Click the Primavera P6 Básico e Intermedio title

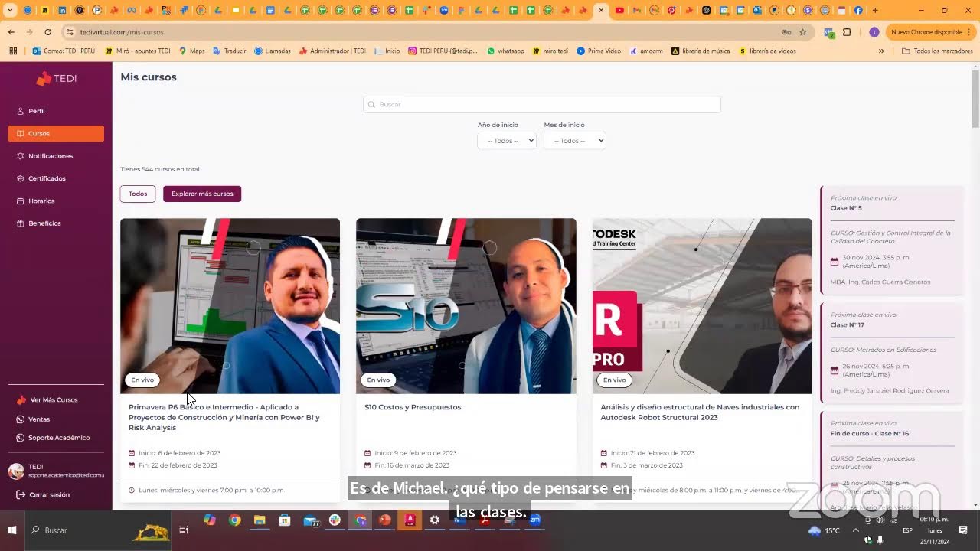click(x=224, y=417)
